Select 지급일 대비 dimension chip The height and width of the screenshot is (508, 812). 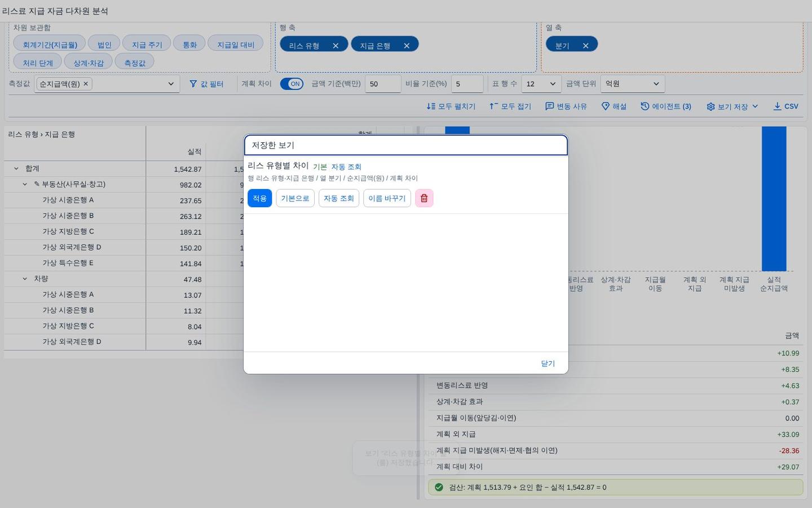click(x=236, y=45)
